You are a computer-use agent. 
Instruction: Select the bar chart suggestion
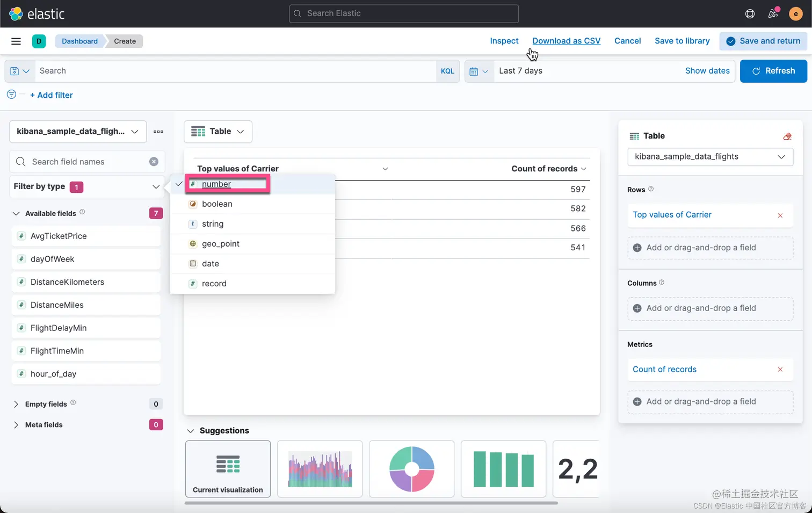504,469
